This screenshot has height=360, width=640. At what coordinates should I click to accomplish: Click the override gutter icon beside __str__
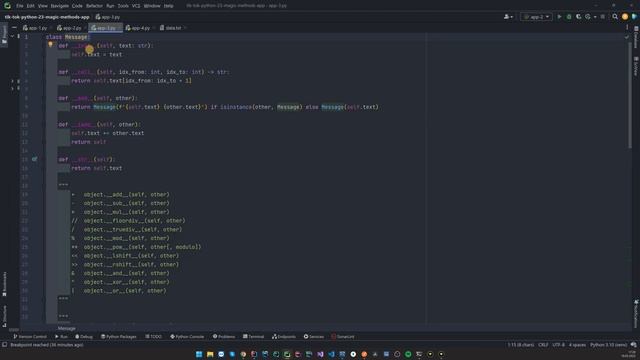pyautogui.click(x=35, y=159)
